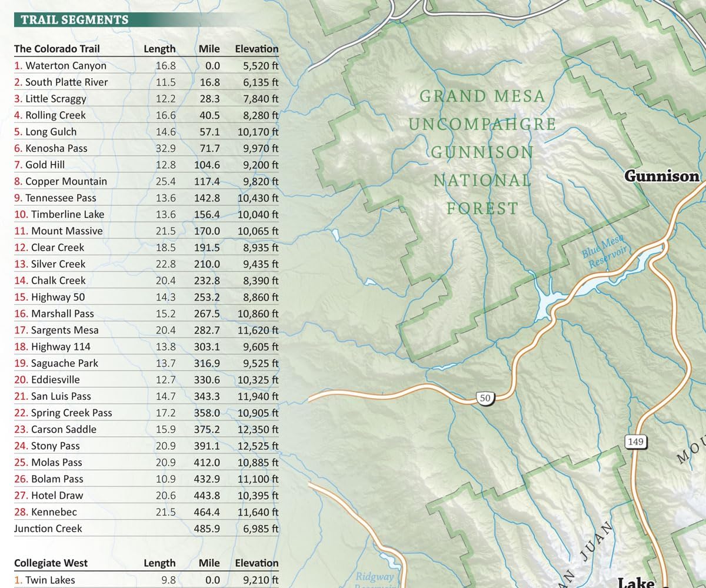706x588 pixels.
Task: Choose segment 11 Mount Massive
Action: click(x=58, y=231)
